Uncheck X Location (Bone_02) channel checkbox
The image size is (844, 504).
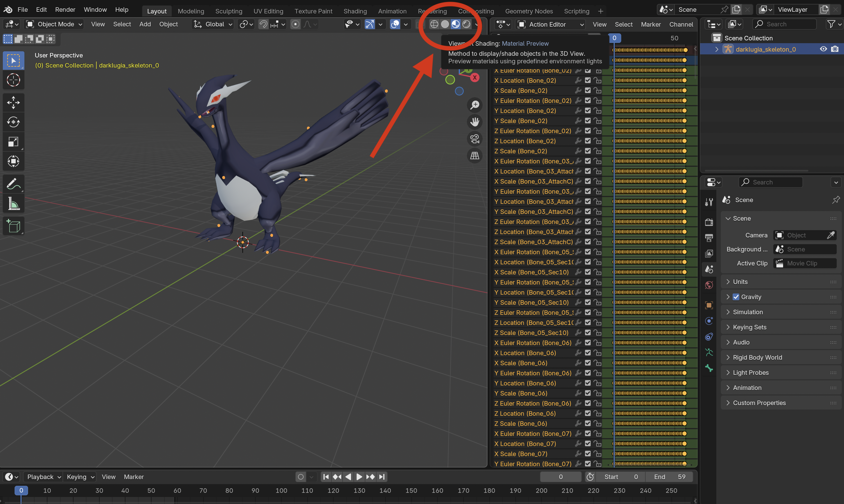588,80
